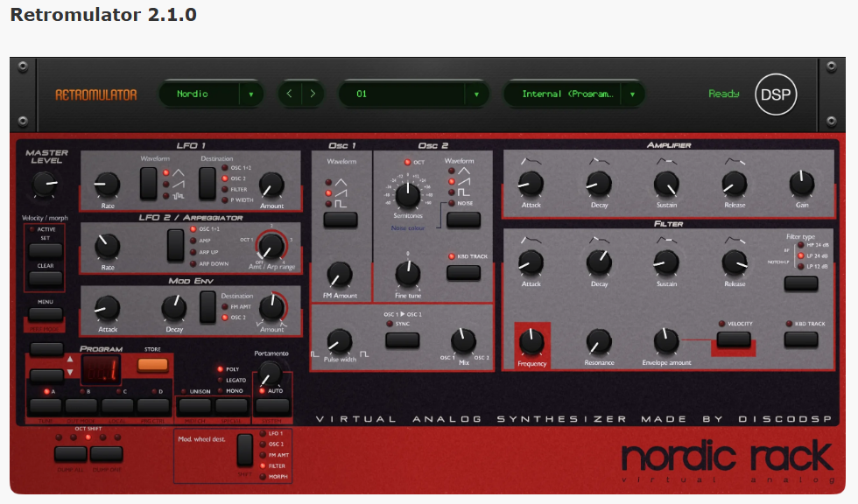Select program slot C button
The image size is (858, 504).
[117, 406]
